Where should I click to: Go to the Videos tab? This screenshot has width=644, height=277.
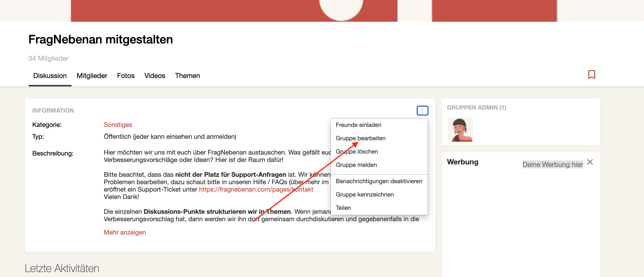155,76
